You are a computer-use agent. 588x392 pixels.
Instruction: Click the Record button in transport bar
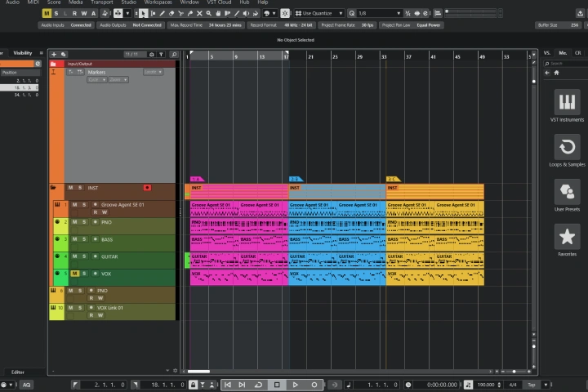click(314, 385)
